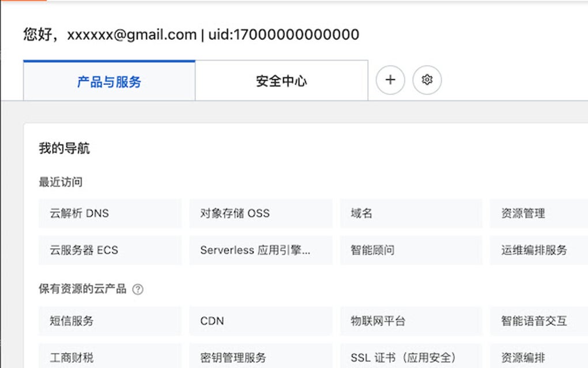588x368 pixels.
Task: Open 对象存储 OSS
Action: click(261, 213)
